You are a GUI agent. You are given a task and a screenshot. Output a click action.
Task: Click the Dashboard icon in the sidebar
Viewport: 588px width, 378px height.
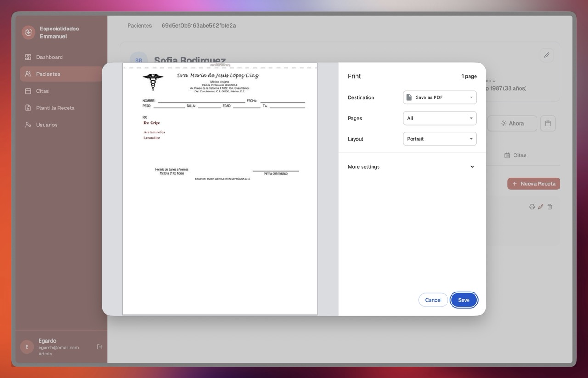pyautogui.click(x=28, y=57)
